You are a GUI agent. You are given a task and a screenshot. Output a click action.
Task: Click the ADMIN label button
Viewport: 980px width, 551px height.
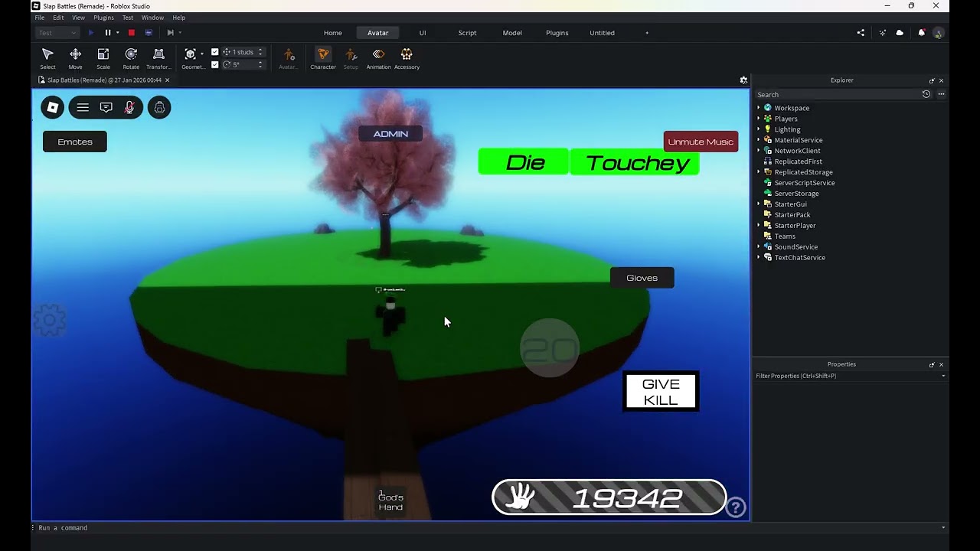[390, 134]
